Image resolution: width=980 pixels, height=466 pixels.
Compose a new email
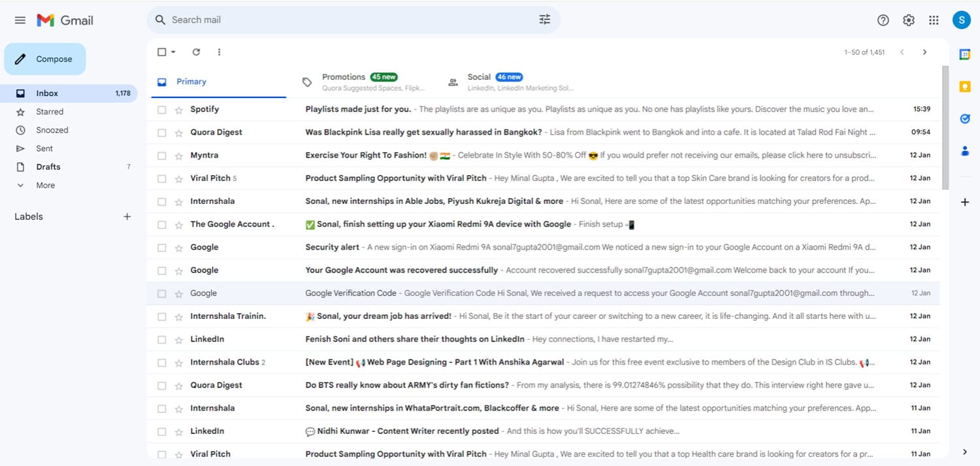[45, 59]
